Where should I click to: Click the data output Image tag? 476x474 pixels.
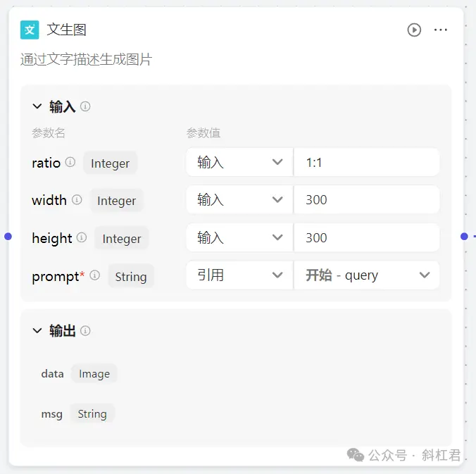pyautogui.click(x=94, y=373)
